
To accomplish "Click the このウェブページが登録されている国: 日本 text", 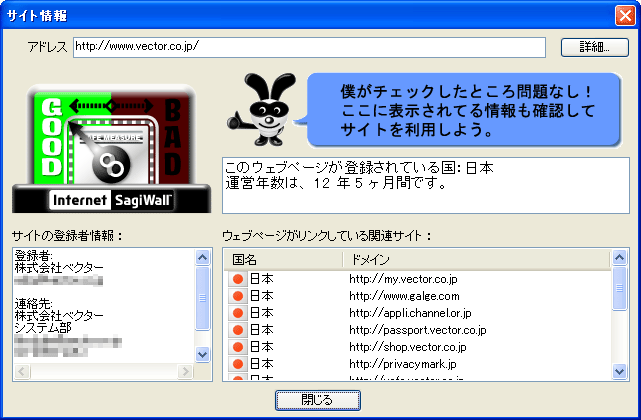I will tap(359, 168).
